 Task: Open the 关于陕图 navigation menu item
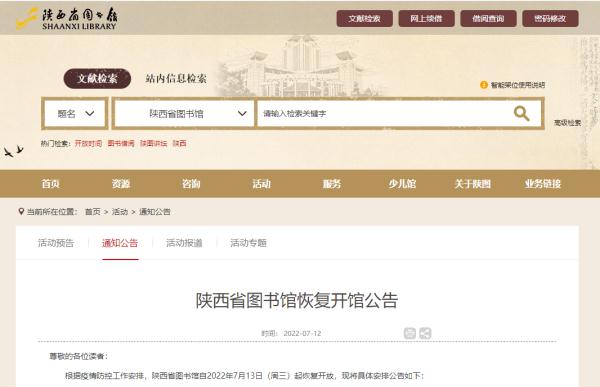pos(473,184)
